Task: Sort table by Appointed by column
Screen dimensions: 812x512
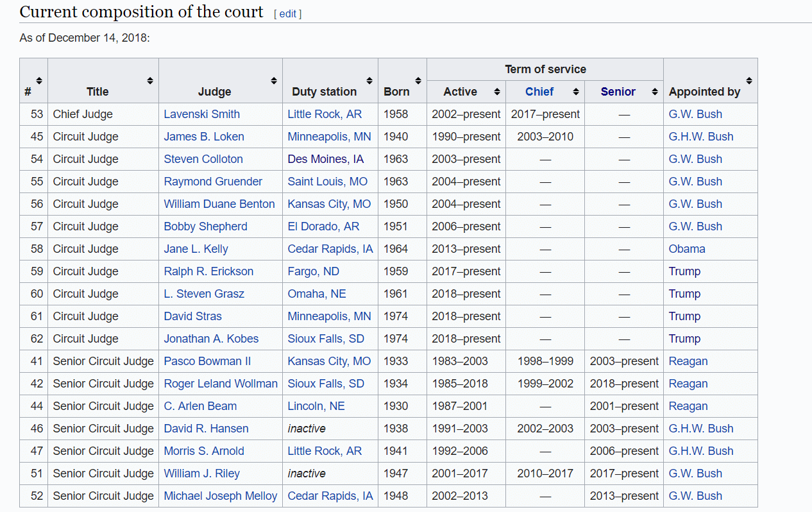Action: (749, 81)
